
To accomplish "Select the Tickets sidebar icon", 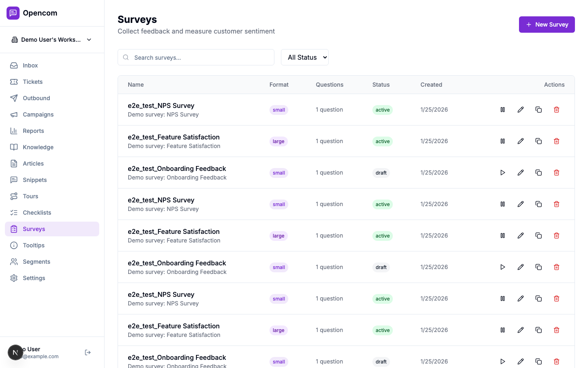I will click(13, 82).
